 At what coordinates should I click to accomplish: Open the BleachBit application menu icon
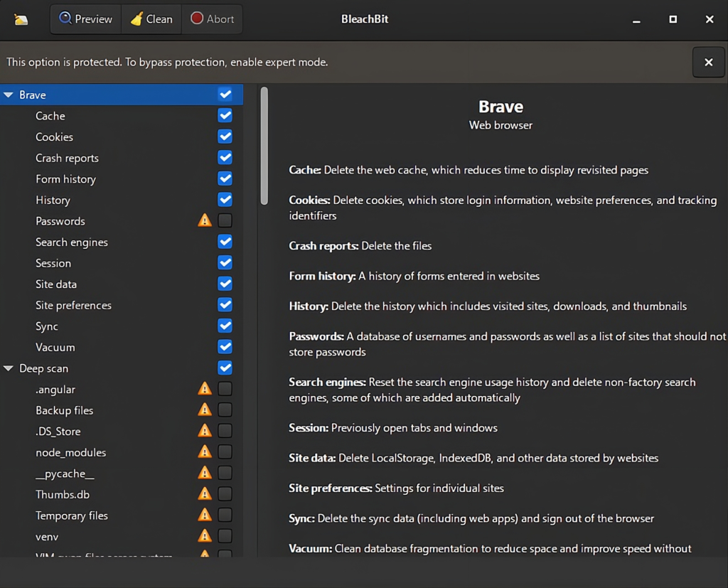(21, 19)
